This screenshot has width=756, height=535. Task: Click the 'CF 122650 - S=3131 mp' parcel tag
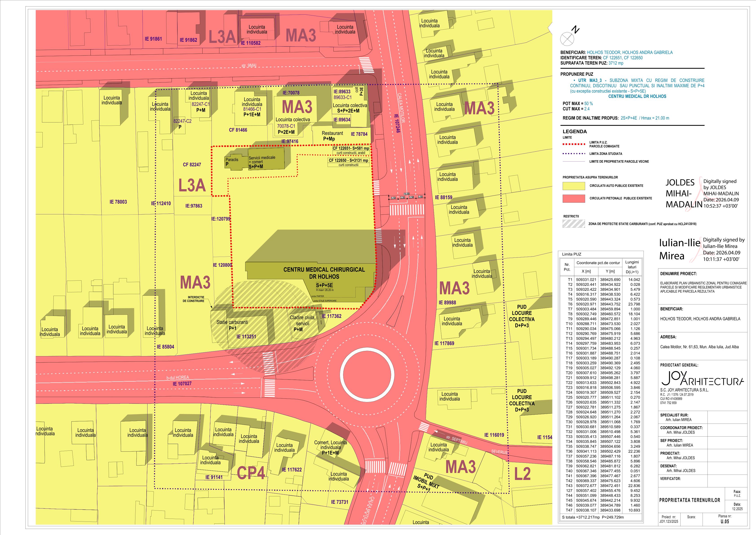348,160
